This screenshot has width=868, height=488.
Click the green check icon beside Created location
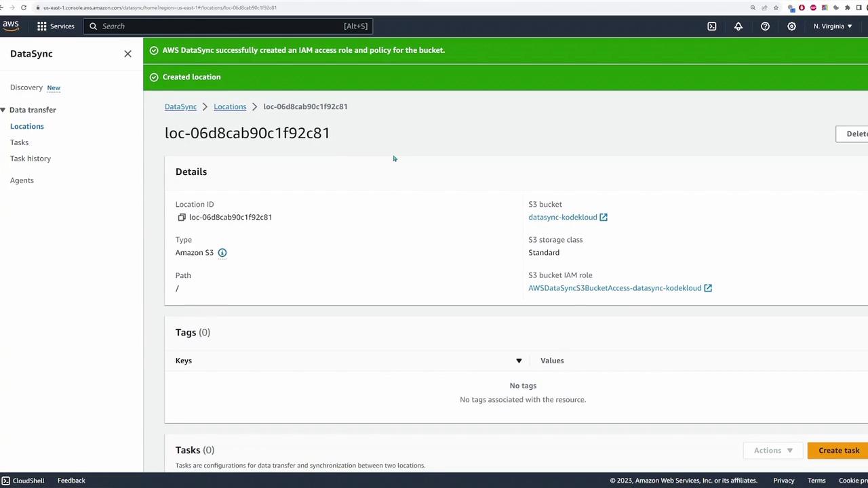[154, 77]
